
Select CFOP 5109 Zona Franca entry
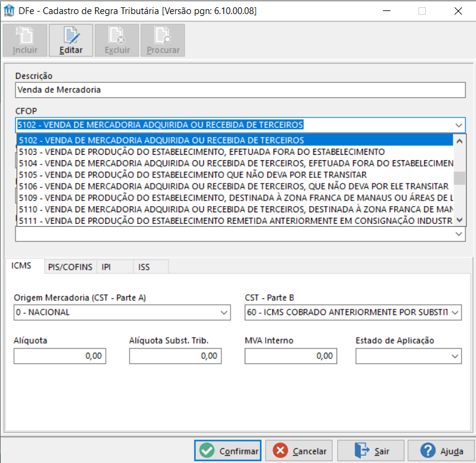[x=235, y=198]
